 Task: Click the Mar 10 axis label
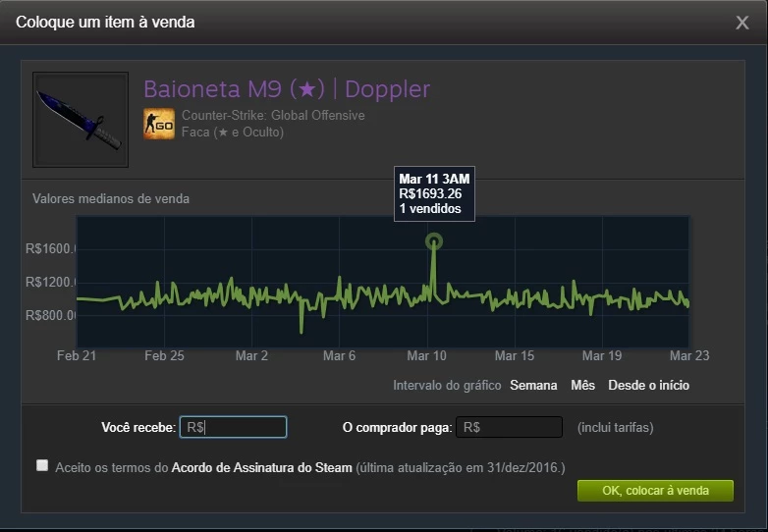click(x=426, y=355)
